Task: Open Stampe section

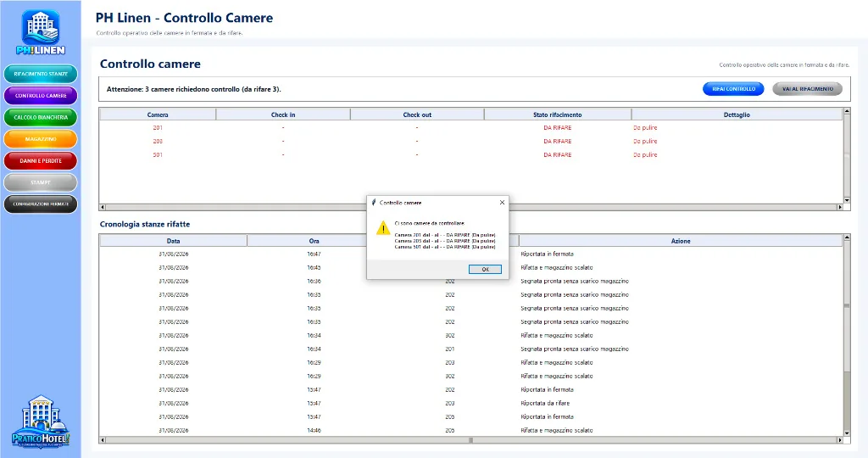Action: pos(41,182)
